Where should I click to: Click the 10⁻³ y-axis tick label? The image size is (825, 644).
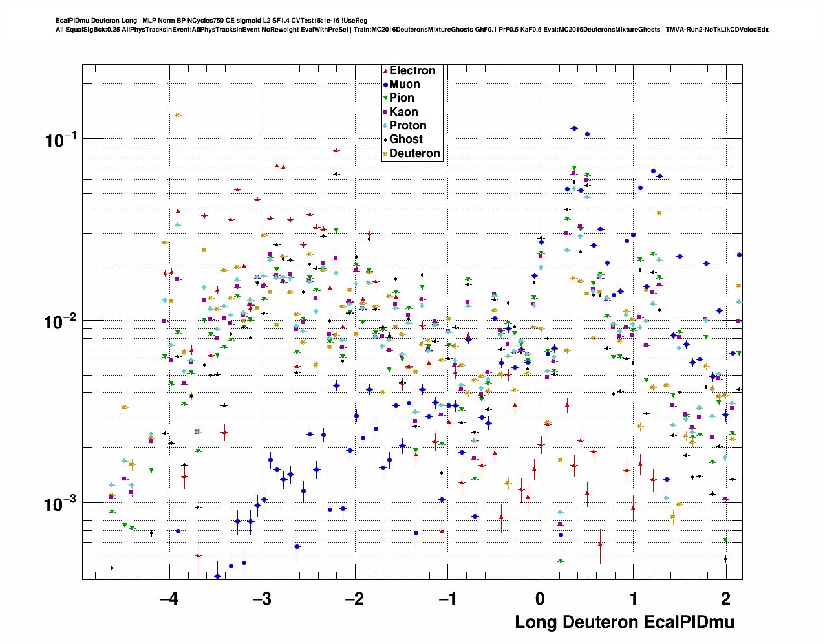[x=61, y=504]
